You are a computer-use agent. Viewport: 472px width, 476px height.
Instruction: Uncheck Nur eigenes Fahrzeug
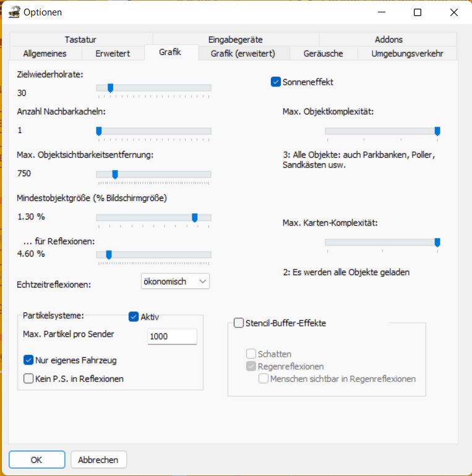28,360
